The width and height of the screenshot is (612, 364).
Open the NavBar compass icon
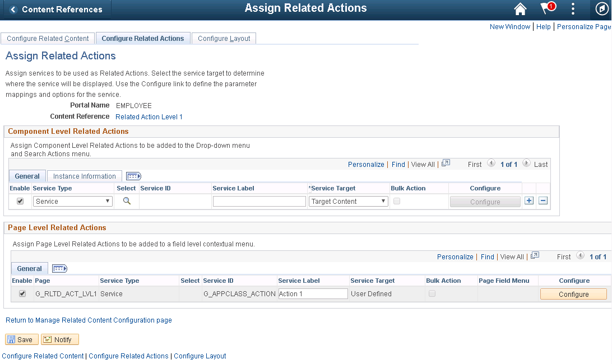[601, 9]
